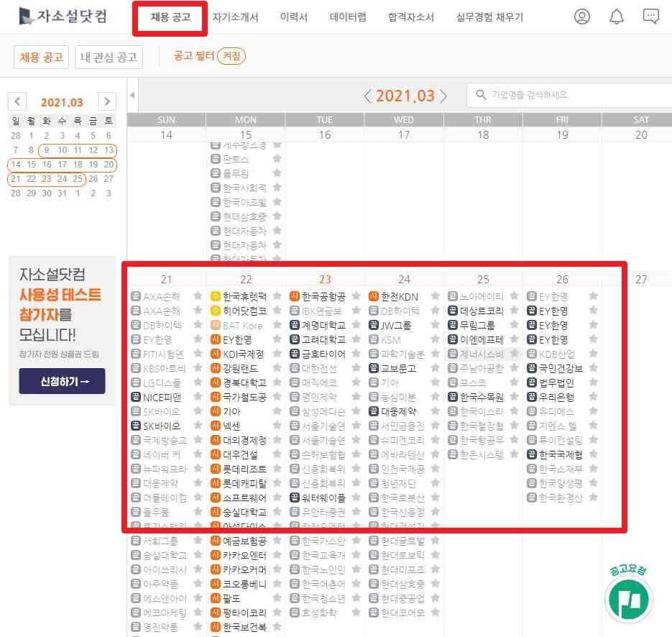
Task: Click the orange badge icon beside 카카오엔터
Action: [215, 555]
